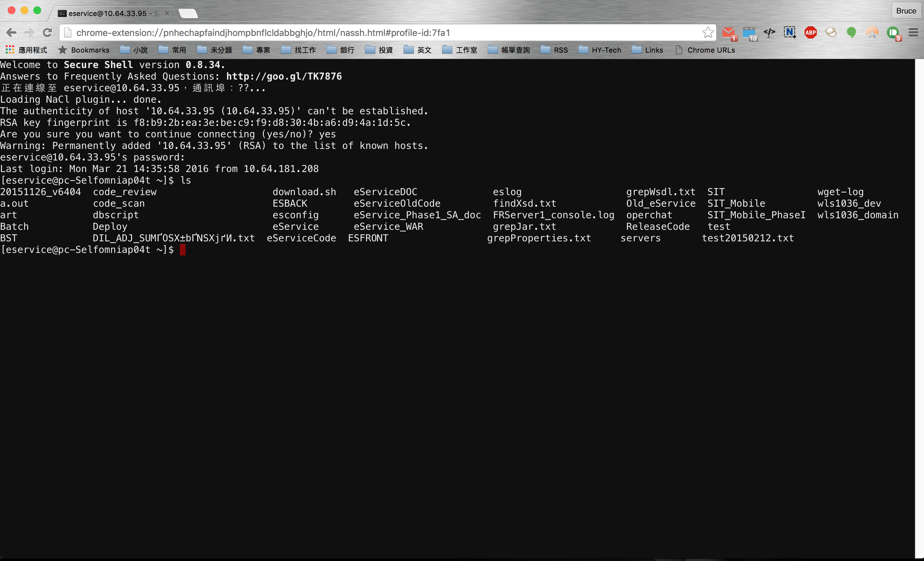Click the RSA key fingerprint line

click(x=205, y=123)
